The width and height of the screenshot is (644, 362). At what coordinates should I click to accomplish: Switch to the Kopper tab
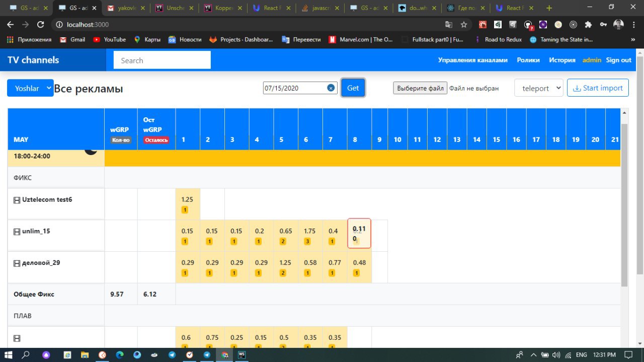pos(222,8)
